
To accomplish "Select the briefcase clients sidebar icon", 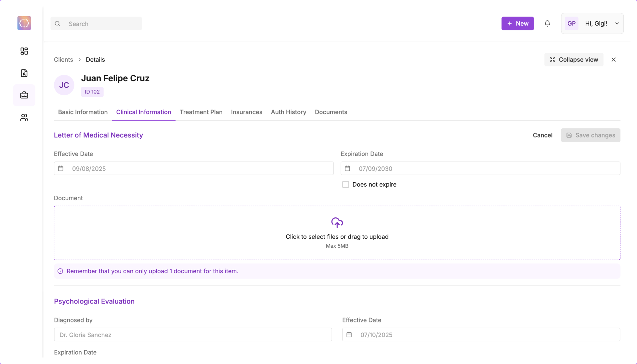I will point(24,95).
